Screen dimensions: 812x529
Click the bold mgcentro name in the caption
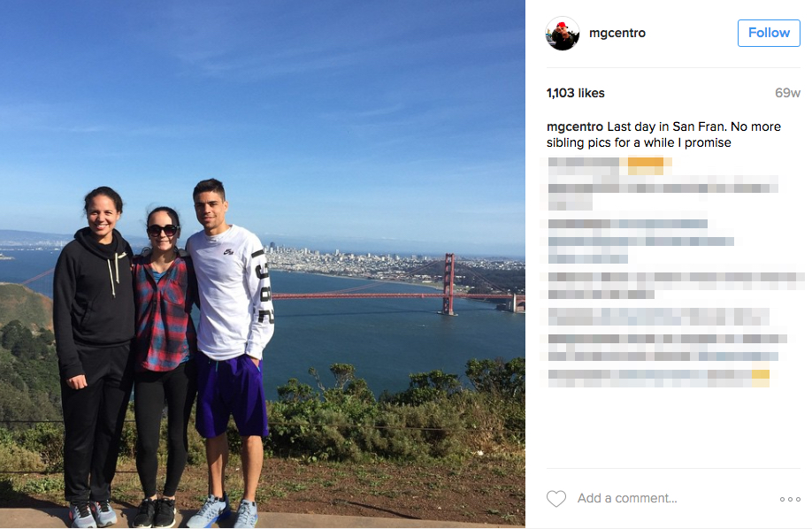click(x=575, y=126)
